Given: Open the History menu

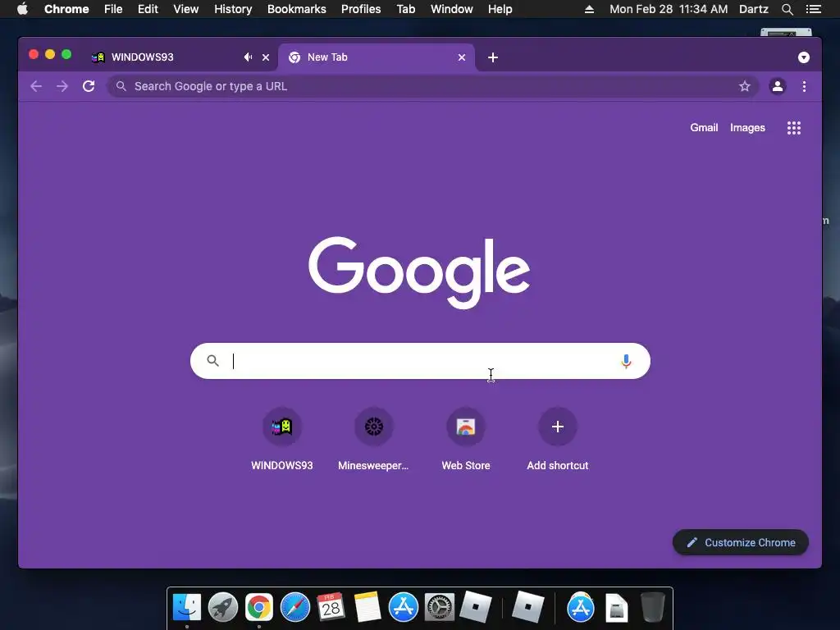Looking at the screenshot, I should 233,9.
